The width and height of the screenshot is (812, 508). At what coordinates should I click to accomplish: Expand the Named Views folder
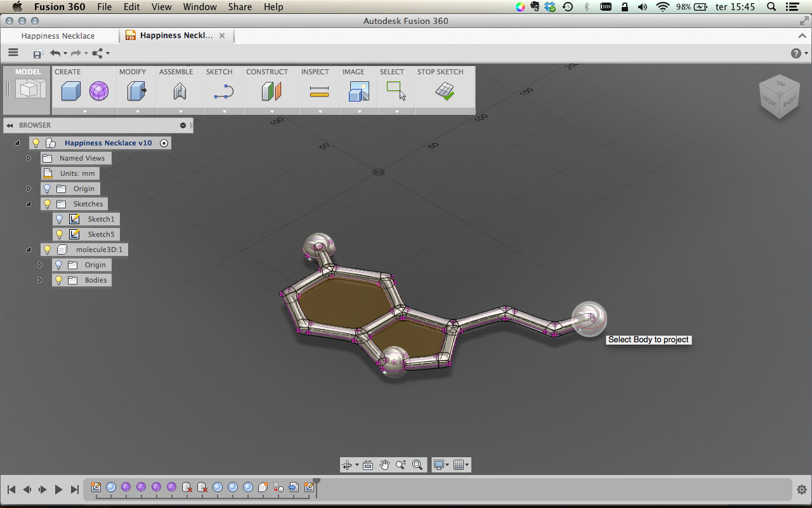click(29, 158)
